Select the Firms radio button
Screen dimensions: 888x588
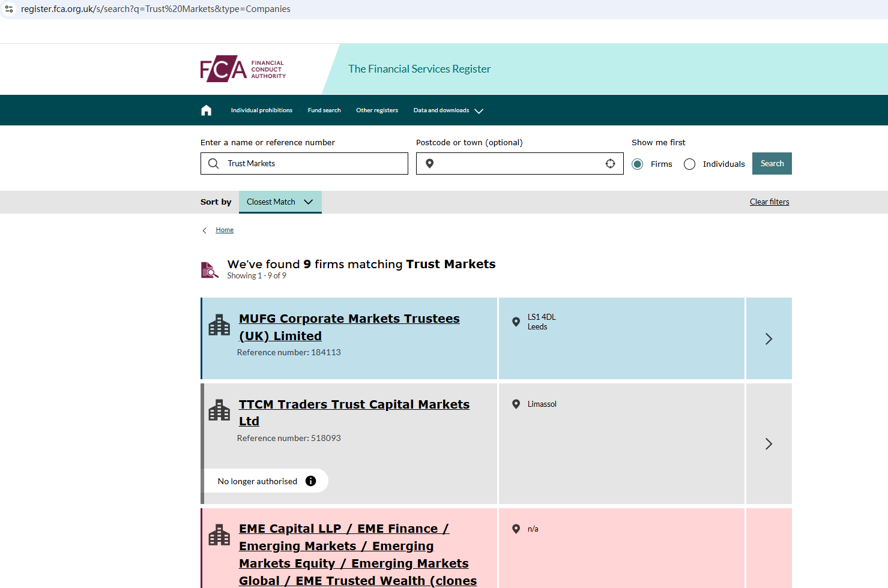pyautogui.click(x=638, y=164)
